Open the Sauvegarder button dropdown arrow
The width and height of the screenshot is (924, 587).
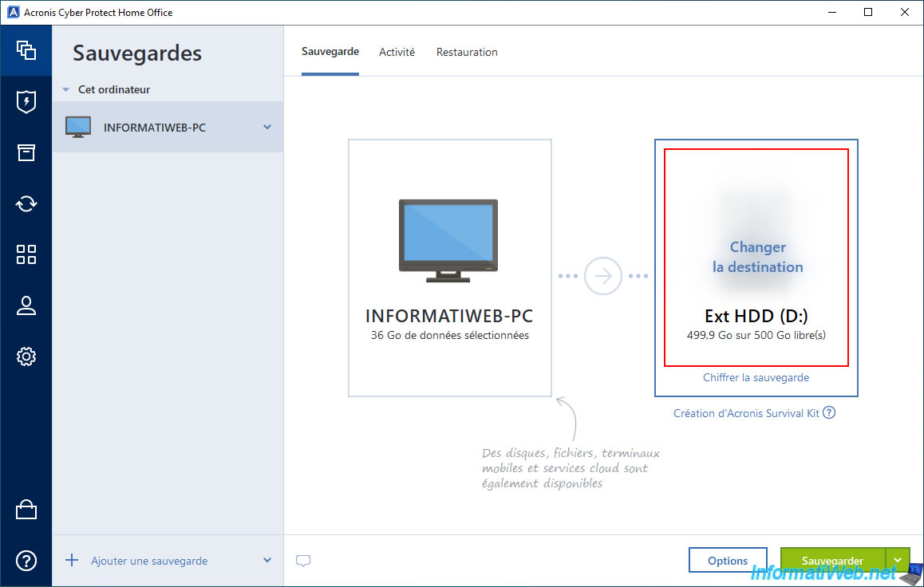point(898,561)
